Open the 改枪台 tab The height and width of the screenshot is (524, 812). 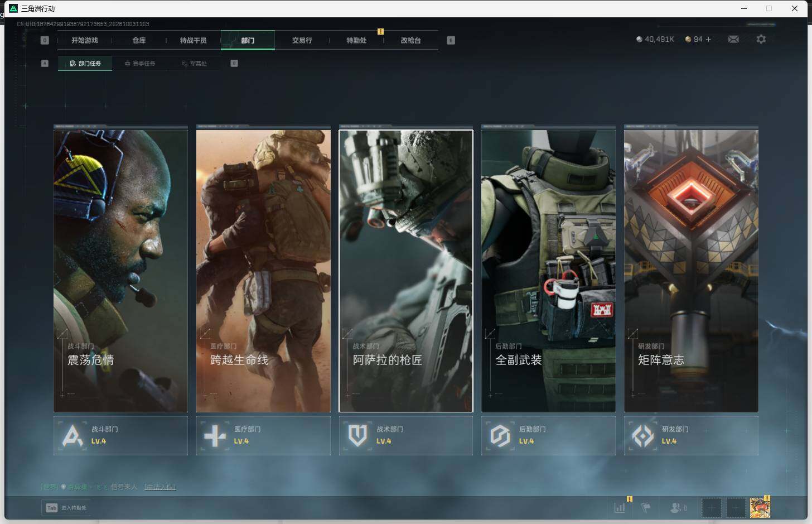410,40
